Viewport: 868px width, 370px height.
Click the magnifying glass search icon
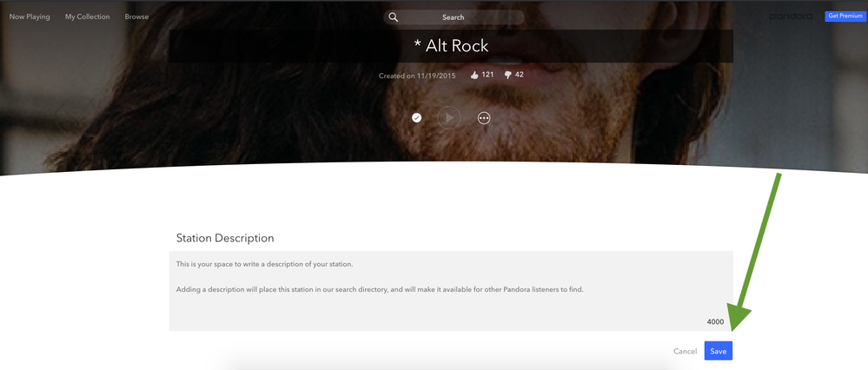click(x=394, y=17)
